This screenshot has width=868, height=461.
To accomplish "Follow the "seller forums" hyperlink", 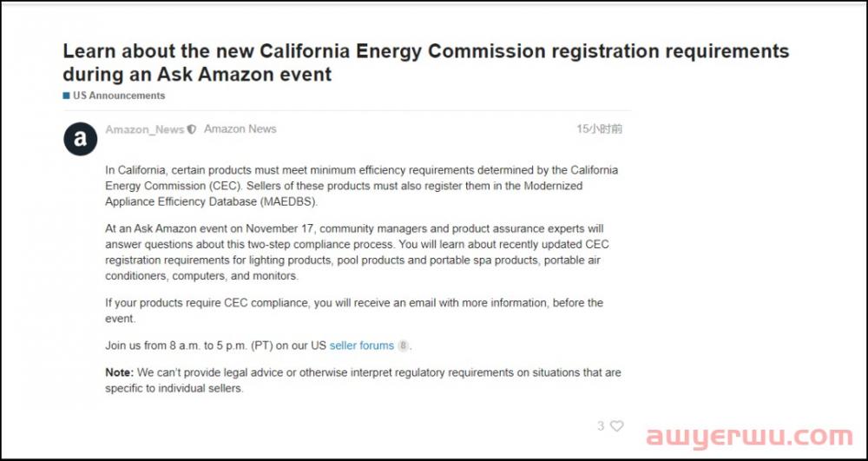I will click(362, 346).
